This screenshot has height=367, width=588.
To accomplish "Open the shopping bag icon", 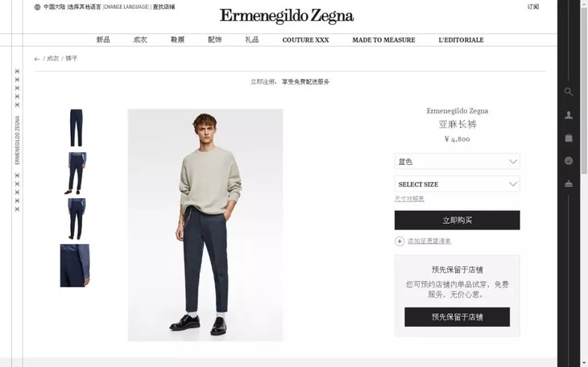I will click(x=569, y=138).
